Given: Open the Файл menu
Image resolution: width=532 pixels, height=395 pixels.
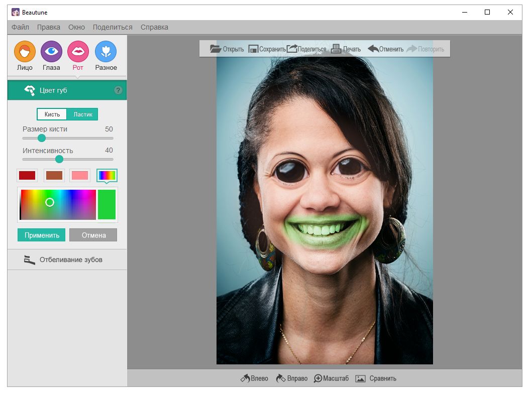Looking at the screenshot, I should click(20, 27).
